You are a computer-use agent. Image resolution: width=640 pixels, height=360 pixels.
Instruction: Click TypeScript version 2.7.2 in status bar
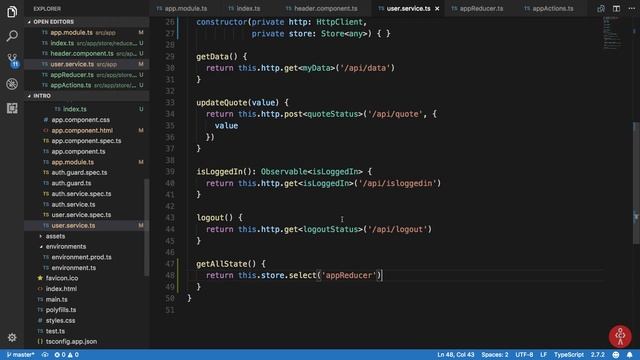click(x=598, y=355)
